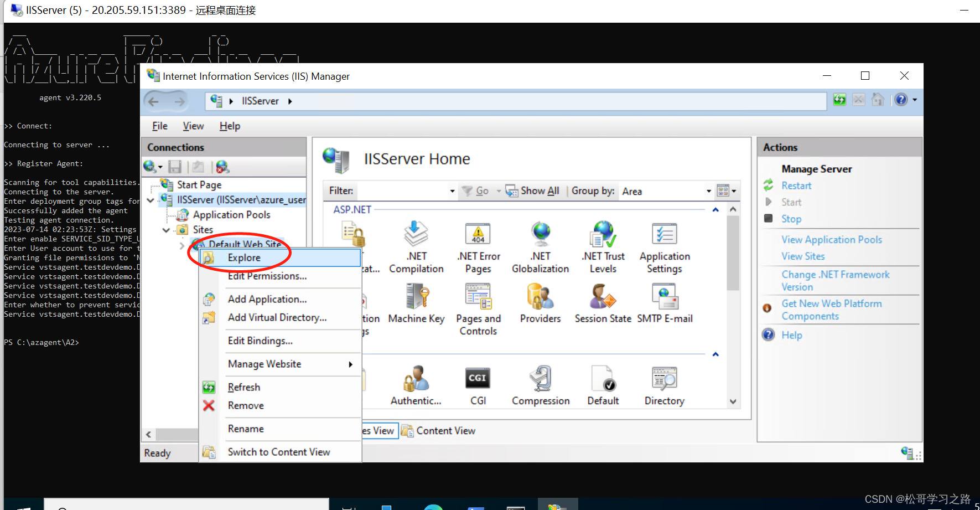Collapse the ASP.NET group section
This screenshot has width=980, height=510.
715,210
